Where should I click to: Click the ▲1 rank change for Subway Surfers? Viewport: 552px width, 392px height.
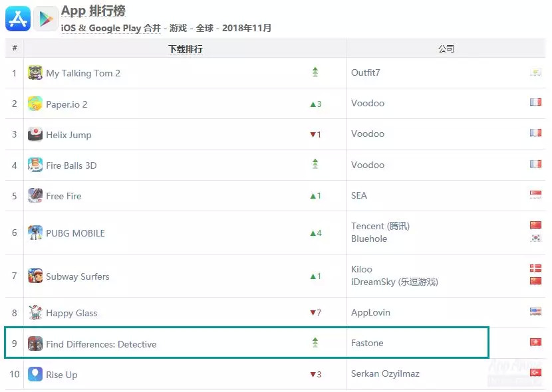tap(315, 276)
